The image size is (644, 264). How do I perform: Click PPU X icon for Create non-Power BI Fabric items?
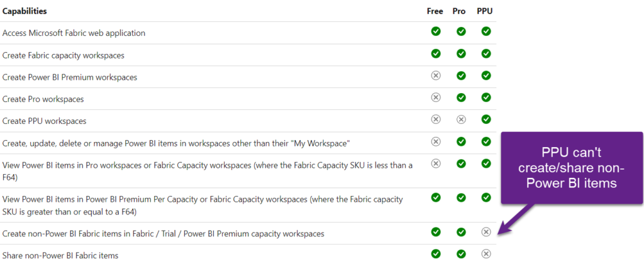click(x=486, y=232)
